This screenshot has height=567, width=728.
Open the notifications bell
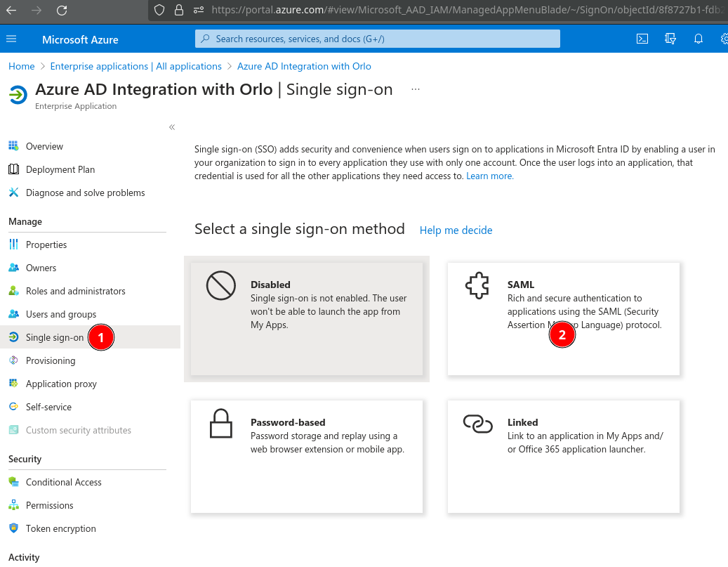pos(699,39)
